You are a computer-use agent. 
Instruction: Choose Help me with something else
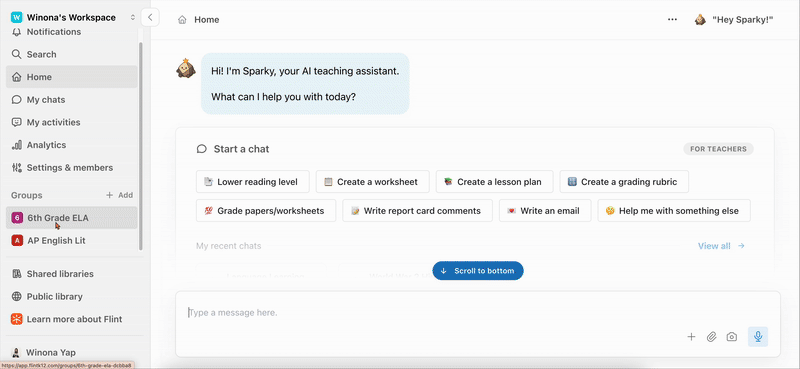click(x=674, y=211)
